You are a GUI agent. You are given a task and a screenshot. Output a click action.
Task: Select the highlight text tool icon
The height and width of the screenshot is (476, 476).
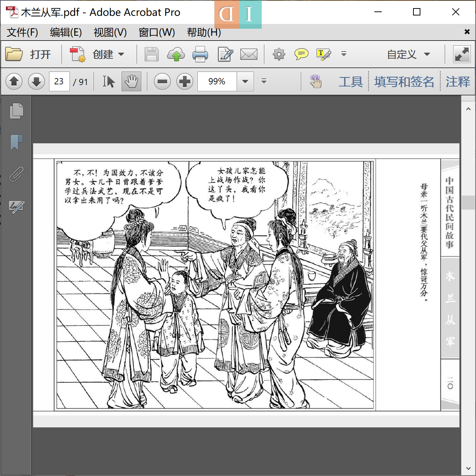(x=324, y=54)
